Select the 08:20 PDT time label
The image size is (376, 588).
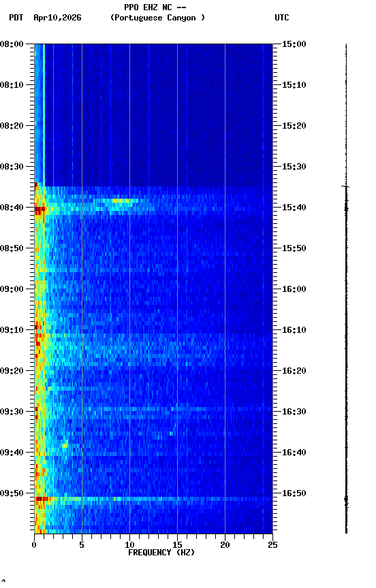click(12, 126)
